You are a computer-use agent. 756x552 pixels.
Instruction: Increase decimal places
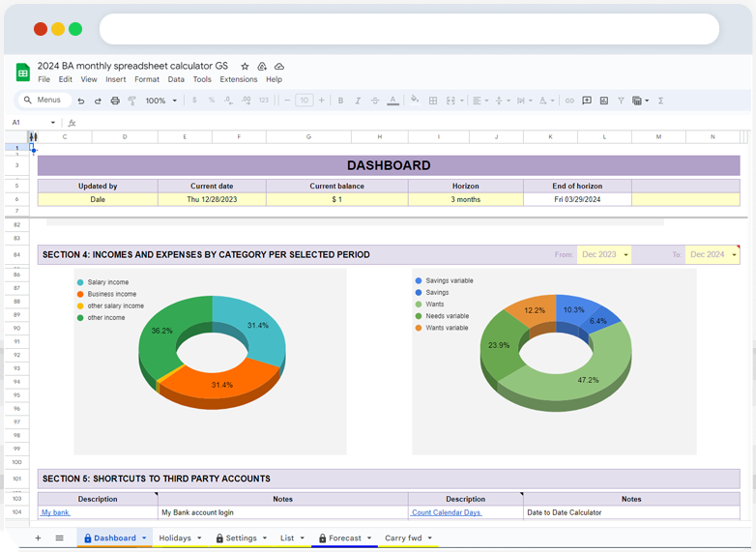246,101
